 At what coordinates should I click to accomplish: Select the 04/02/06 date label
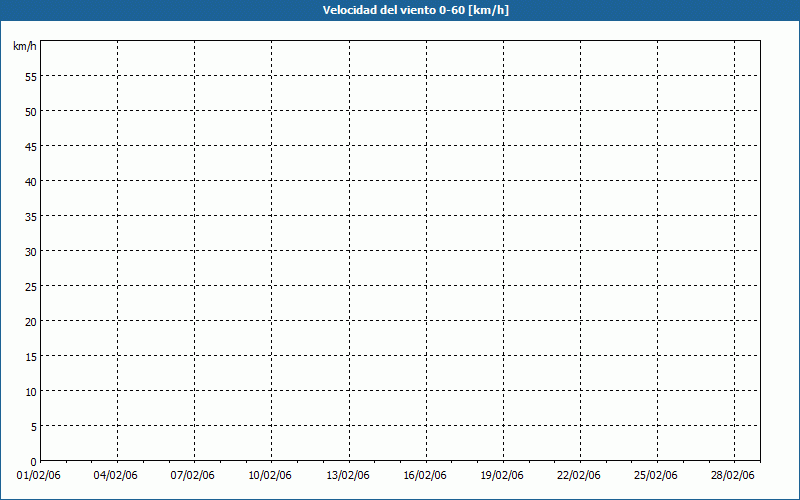tap(116, 476)
